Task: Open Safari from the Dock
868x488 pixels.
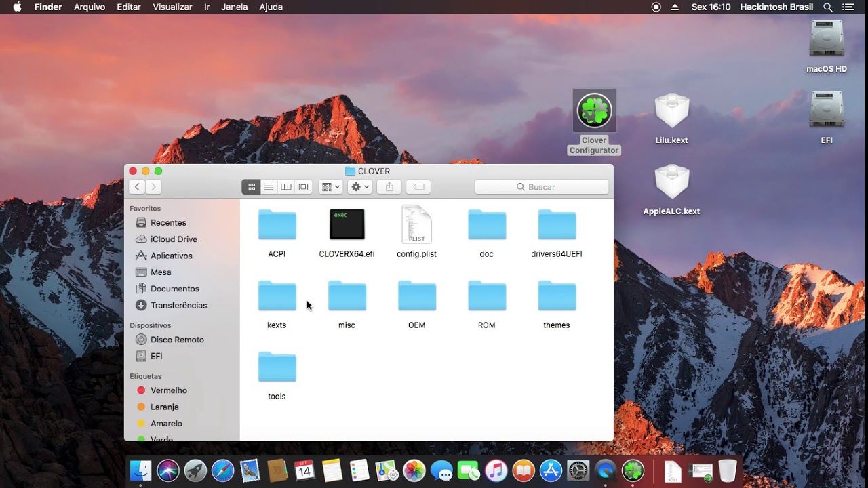Action: (x=222, y=470)
